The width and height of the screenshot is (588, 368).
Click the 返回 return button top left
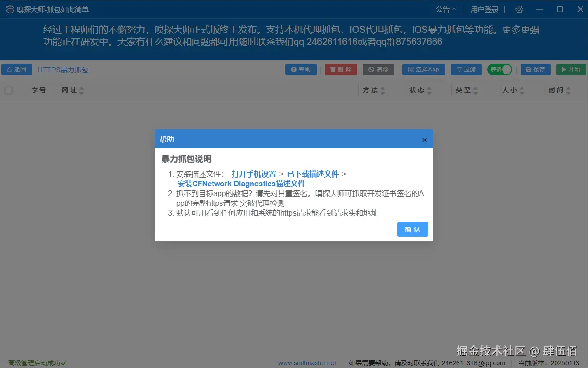click(x=16, y=69)
